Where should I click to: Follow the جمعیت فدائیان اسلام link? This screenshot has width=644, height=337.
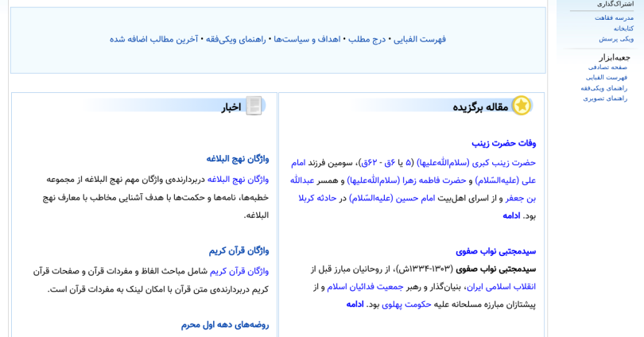click(365, 287)
